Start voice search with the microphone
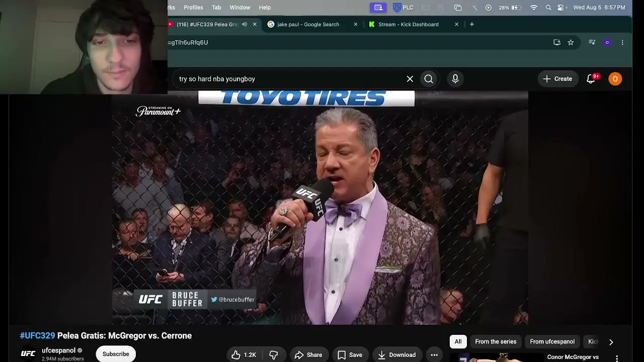Screen dimensions: 644x362 pyautogui.click(x=455, y=79)
